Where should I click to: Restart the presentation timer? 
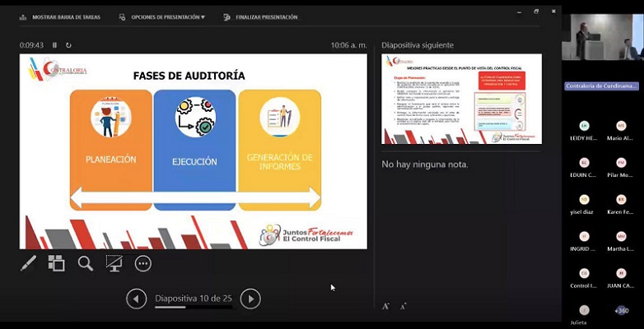(68, 45)
